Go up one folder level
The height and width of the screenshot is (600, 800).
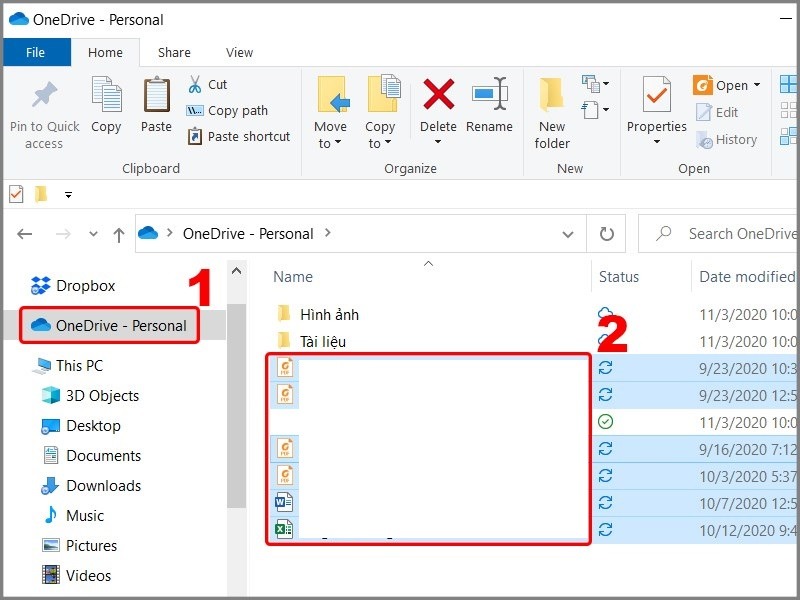pyautogui.click(x=119, y=235)
